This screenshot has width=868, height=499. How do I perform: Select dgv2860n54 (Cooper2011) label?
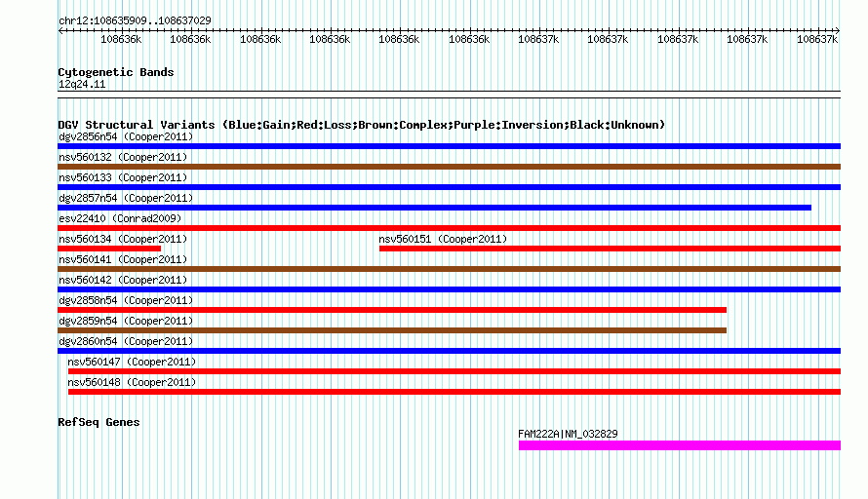pos(126,341)
